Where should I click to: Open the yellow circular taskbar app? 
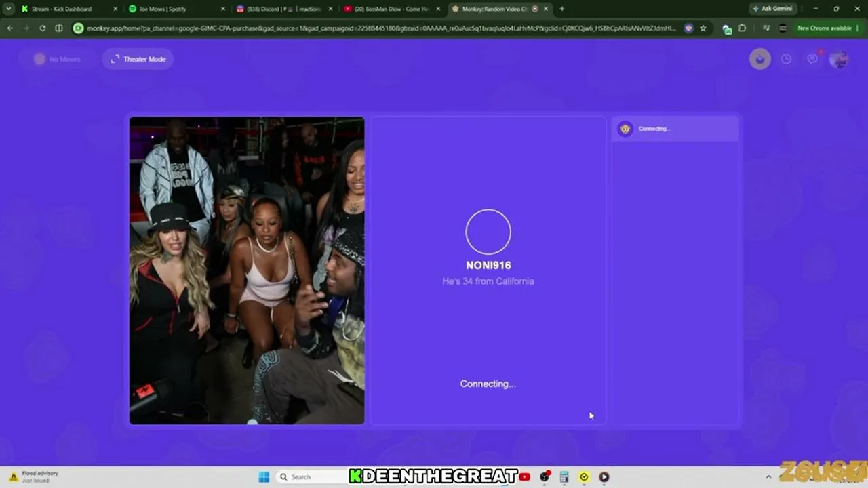tap(584, 476)
